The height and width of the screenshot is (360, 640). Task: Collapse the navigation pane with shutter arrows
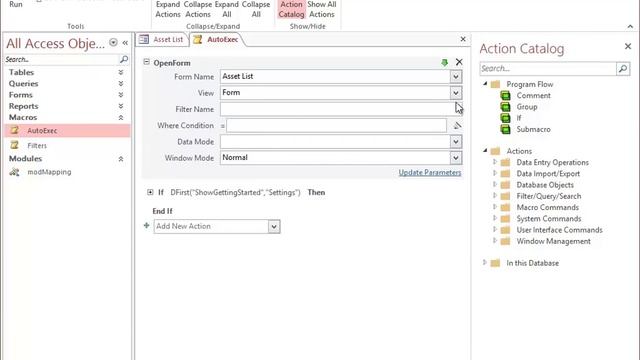(x=125, y=42)
